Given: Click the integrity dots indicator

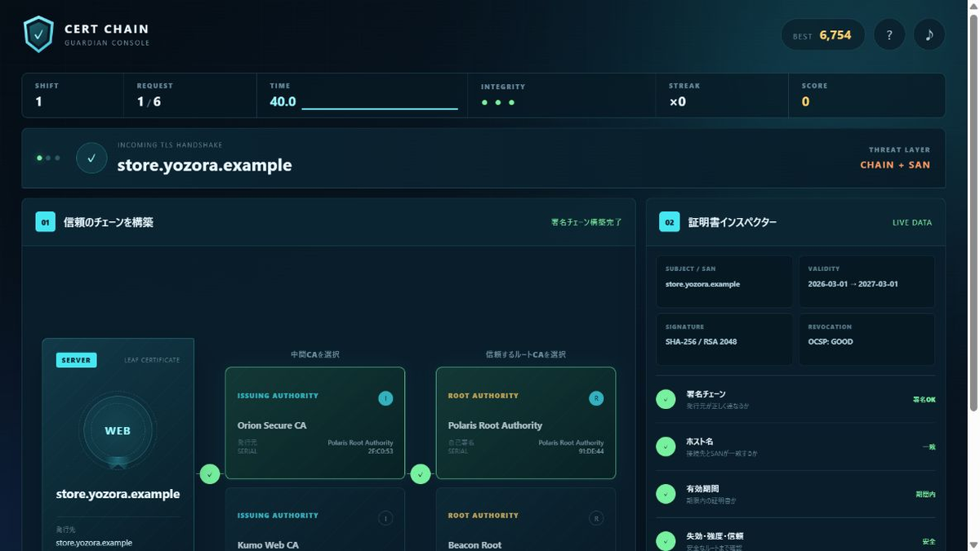Looking at the screenshot, I should point(498,103).
